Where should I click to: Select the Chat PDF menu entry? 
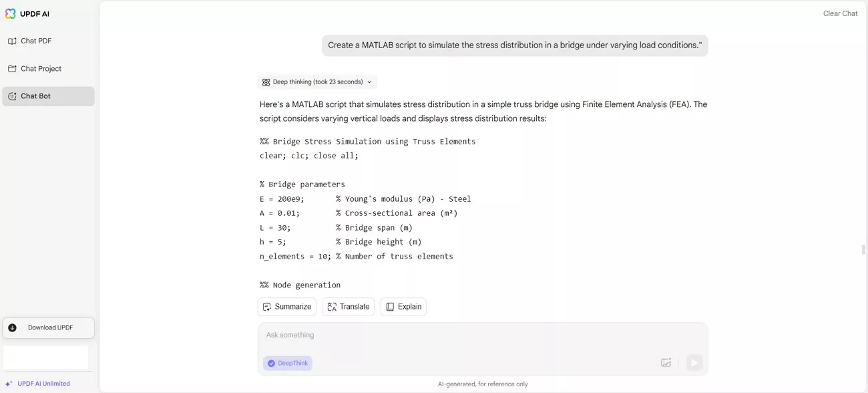[x=35, y=41]
